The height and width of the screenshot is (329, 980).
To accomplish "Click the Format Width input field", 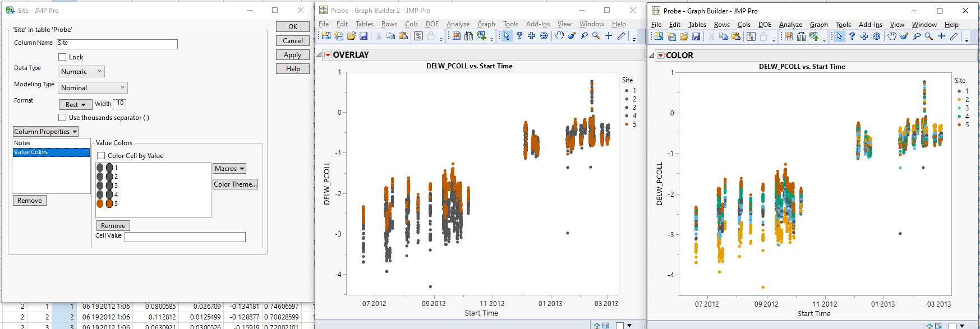I will point(119,104).
